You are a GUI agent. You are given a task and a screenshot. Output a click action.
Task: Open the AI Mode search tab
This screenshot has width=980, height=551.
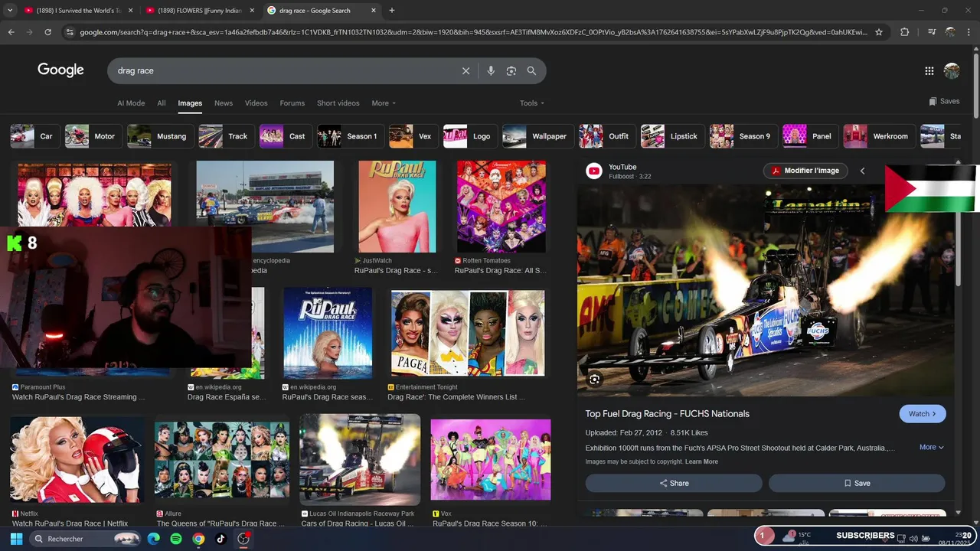tap(131, 103)
